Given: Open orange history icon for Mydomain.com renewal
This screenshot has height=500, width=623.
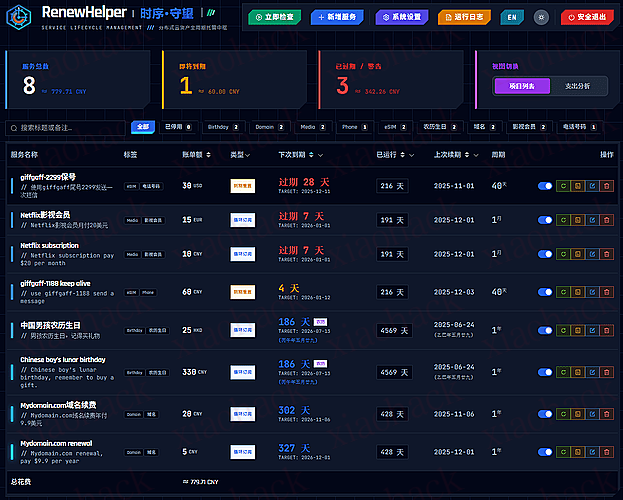Looking at the screenshot, I should pyautogui.click(x=577, y=452).
